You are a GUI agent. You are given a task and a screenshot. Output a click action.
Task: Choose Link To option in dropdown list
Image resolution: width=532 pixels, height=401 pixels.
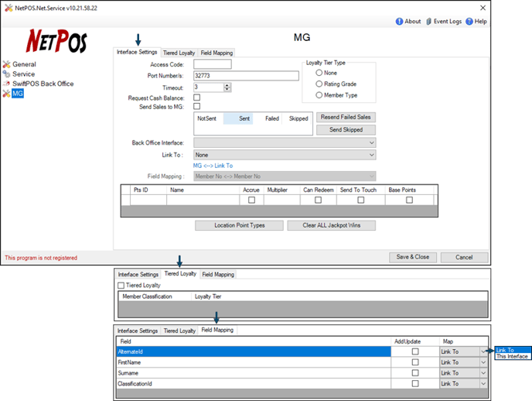(x=513, y=350)
